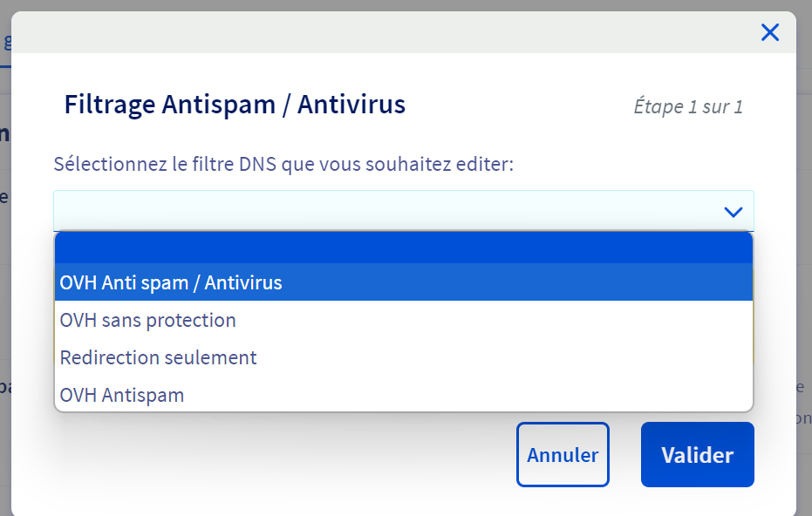
Task: Click the 'Sélectionnez le filtre DNS' label
Action: point(283,164)
